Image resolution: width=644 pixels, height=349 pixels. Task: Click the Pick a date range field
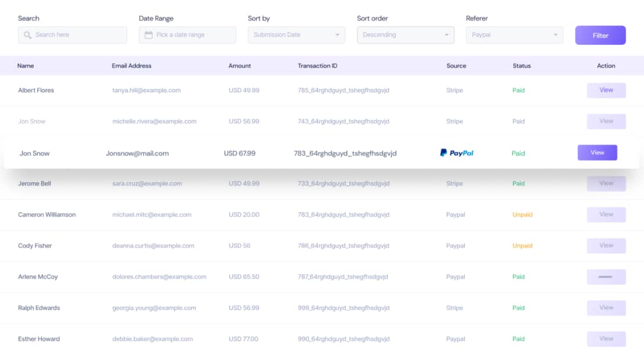pos(187,35)
